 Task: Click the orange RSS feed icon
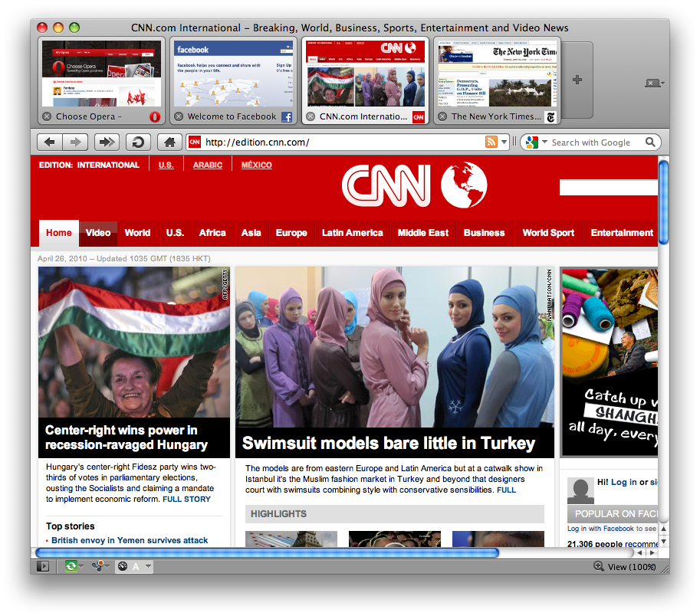pyautogui.click(x=491, y=142)
